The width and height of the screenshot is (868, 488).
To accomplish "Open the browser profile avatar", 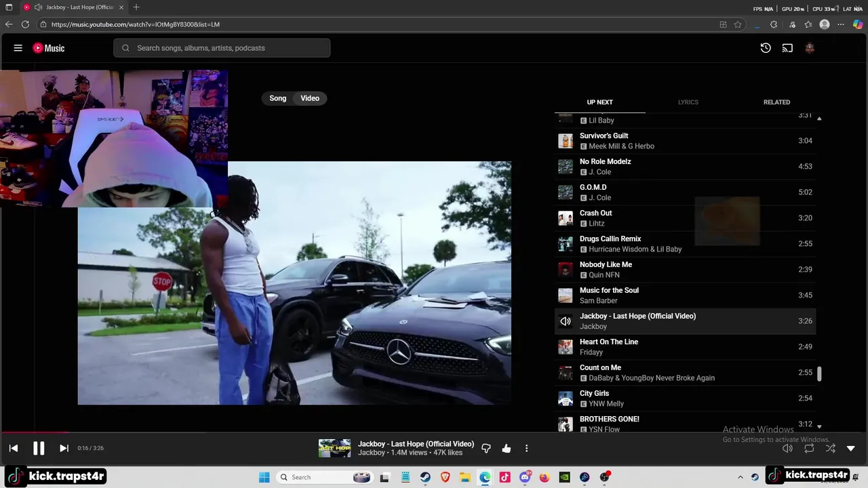I will 825,24.
